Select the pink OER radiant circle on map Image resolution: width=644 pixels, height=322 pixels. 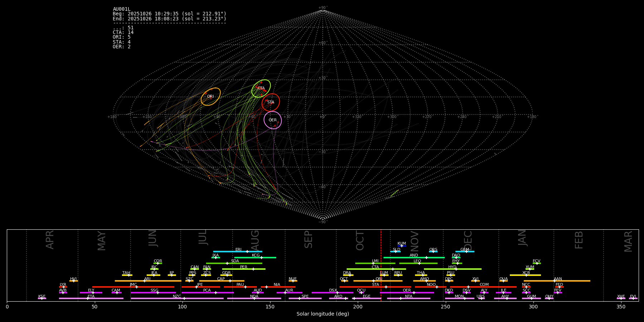(x=273, y=120)
